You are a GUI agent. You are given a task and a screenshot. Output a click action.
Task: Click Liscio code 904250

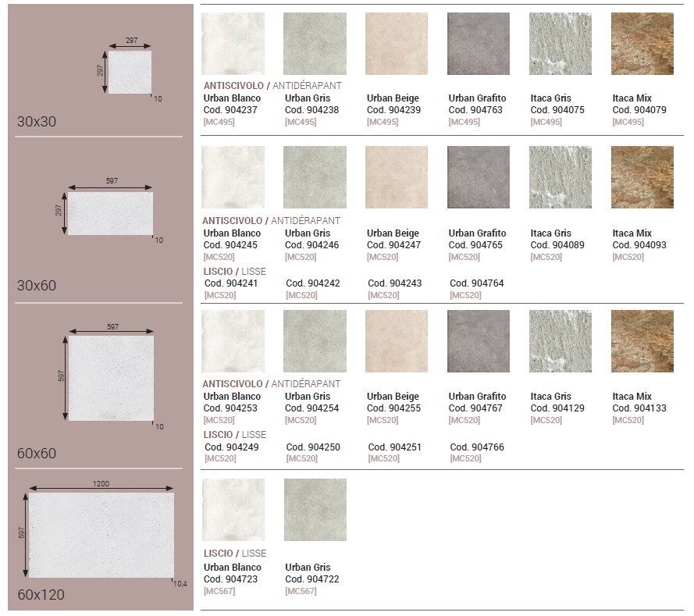click(x=313, y=447)
